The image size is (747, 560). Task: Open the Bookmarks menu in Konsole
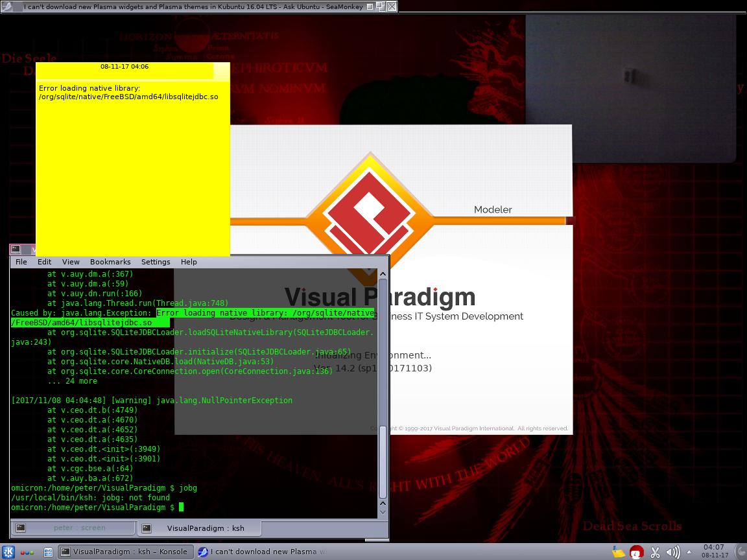point(110,262)
